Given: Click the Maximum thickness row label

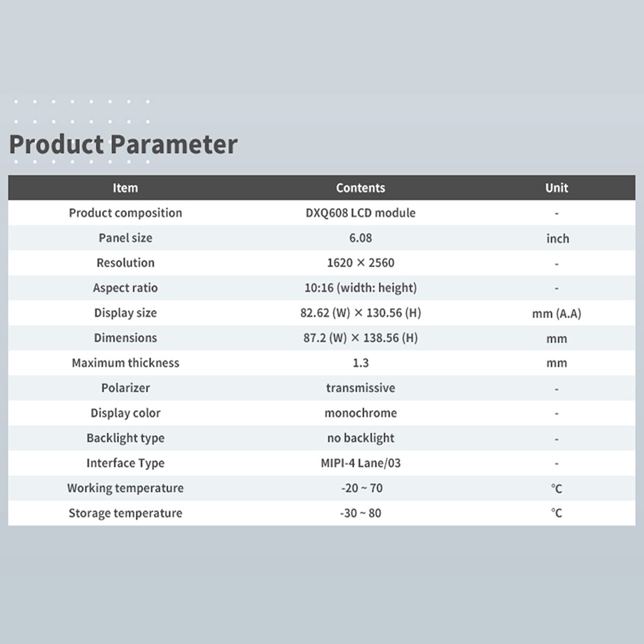Looking at the screenshot, I should click(x=125, y=363).
